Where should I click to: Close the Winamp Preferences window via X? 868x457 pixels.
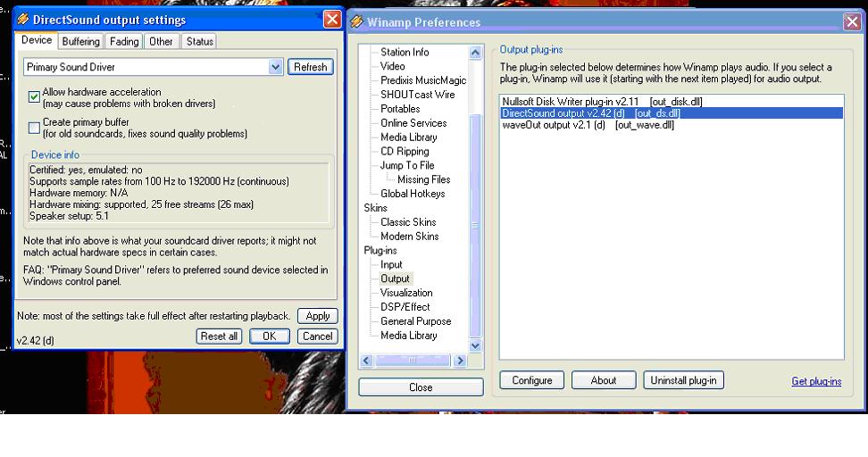[x=852, y=22]
